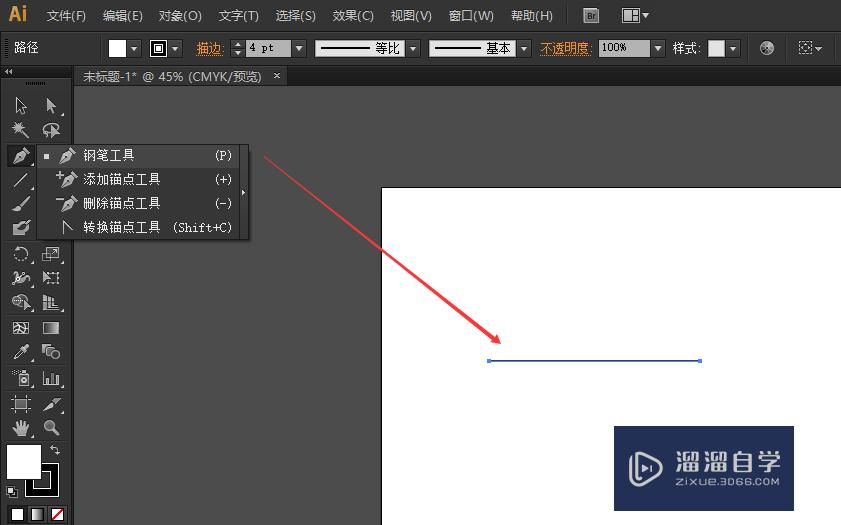Select the Shape Builder tool
This screenshot has width=841, height=525.
21,302
